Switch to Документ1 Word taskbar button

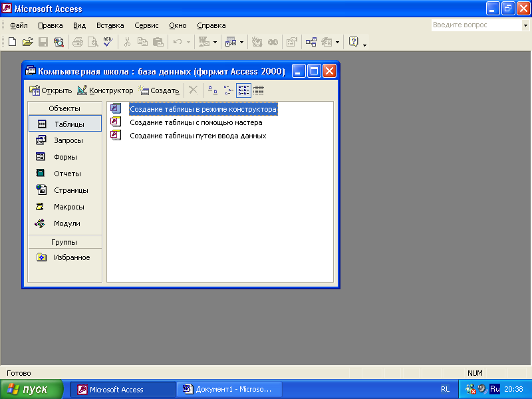pos(229,389)
